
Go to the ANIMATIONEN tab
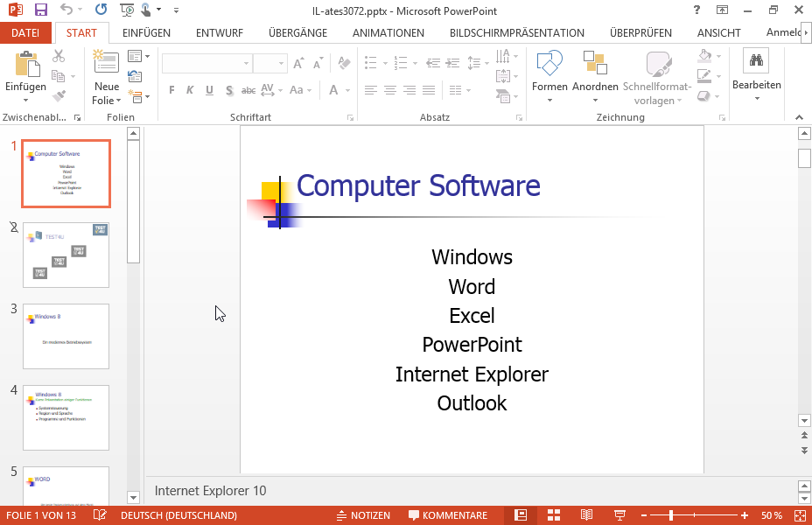[x=388, y=32]
